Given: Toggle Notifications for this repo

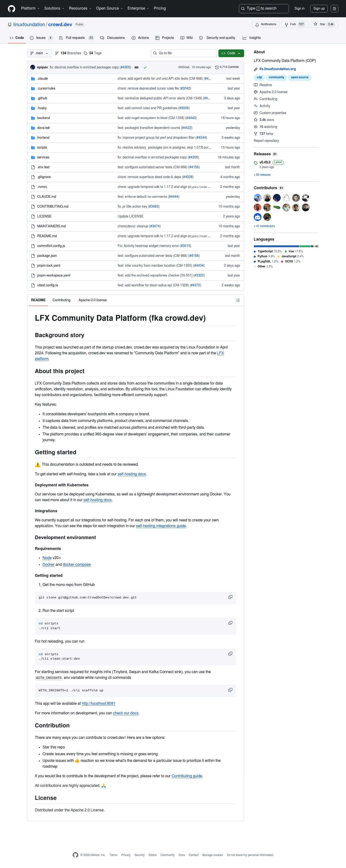Looking at the screenshot, I should pos(266,24).
